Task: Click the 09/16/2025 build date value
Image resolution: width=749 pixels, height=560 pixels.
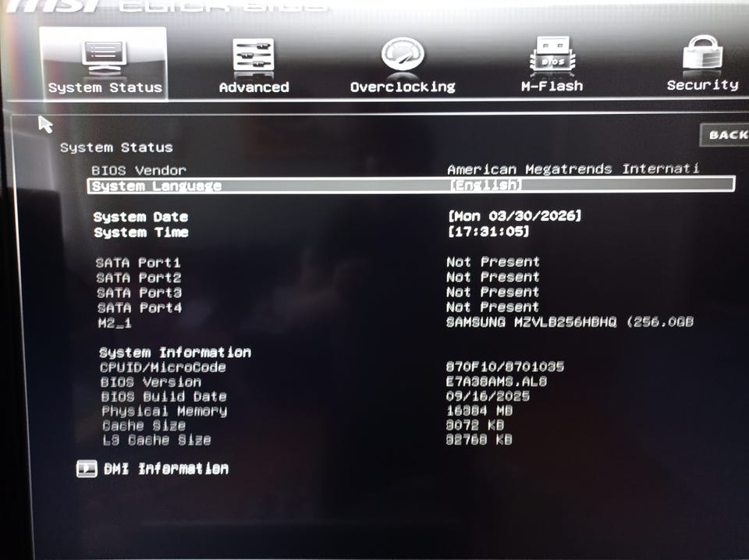Action: pyautogui.click(x=488, y=396)
